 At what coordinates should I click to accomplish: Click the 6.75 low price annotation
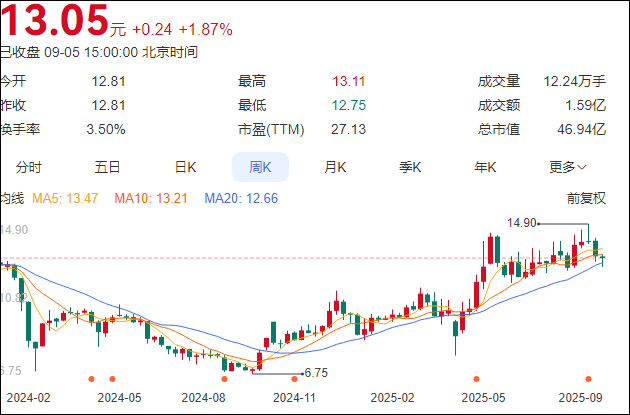click(316, 373)
